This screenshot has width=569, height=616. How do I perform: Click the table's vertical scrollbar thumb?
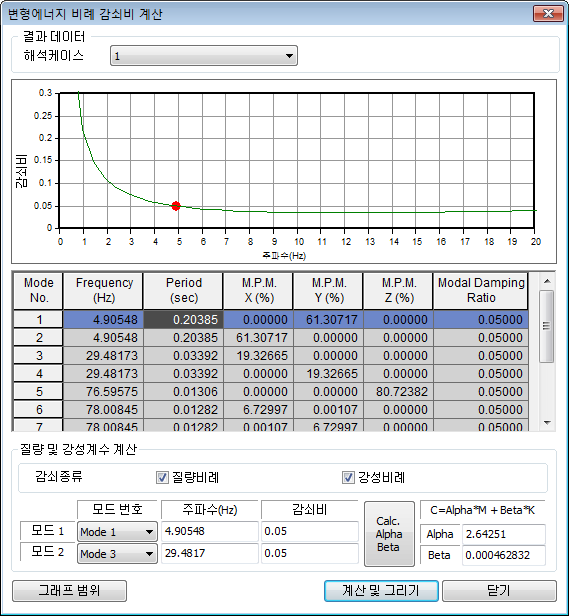(x=547, y=326)
